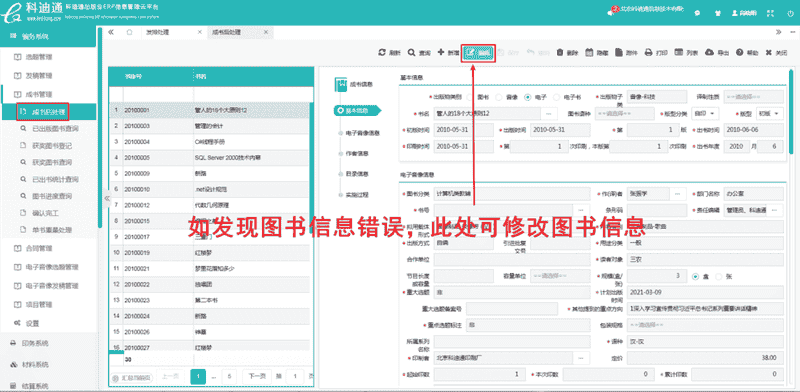Open the 版型 dropdown showing 初版

coord(769,113)
